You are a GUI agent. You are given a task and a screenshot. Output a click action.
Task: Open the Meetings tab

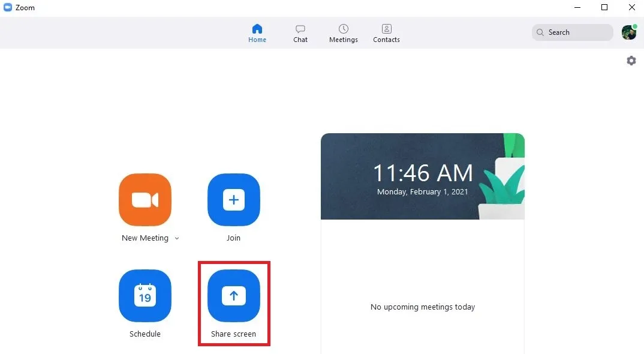[343, 33]
